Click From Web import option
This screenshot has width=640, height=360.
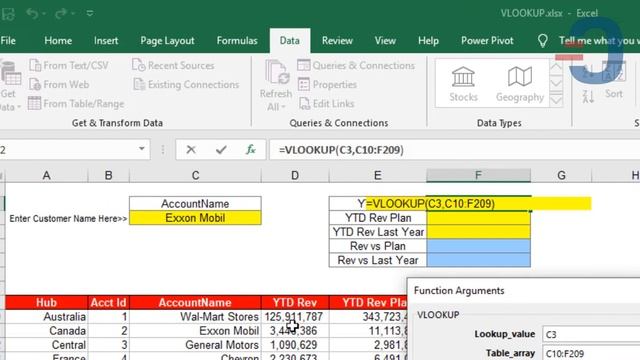pos(59,84)
